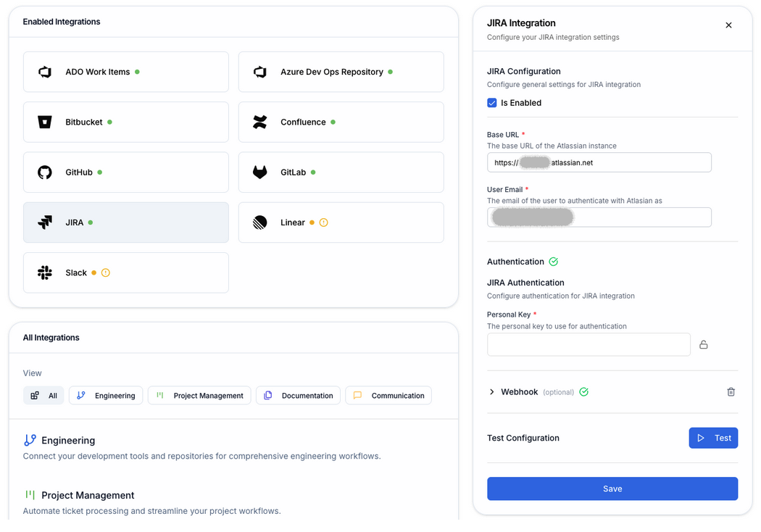Viewport: 761px width, 532px height.
Task: Click the Personal Key input field
Action: pyautogui.click(x=589, y=344)
